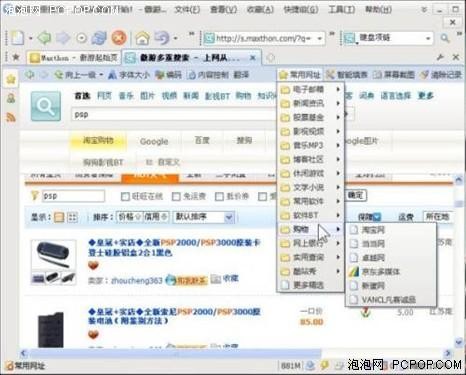This screenshot has height=375, width=466.
Task: Click the undo closed tab icon
Action: click(162, 38)
